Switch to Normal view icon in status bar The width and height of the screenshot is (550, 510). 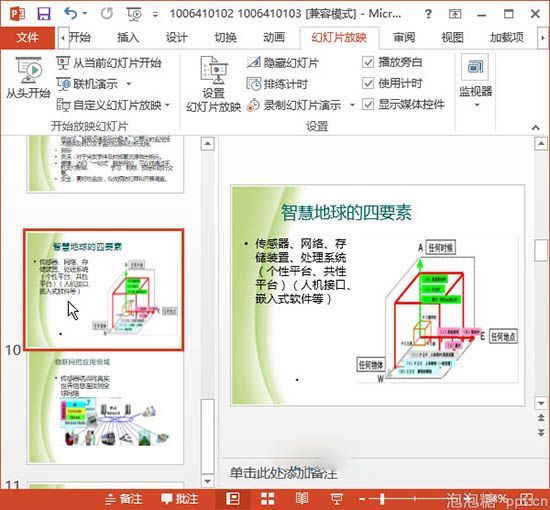tap(233, 498)
